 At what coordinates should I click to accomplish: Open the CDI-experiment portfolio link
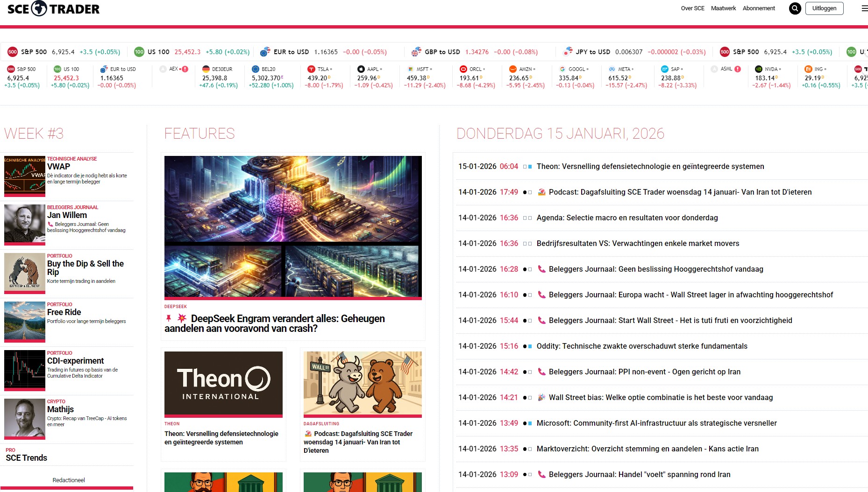pos(75,361)
